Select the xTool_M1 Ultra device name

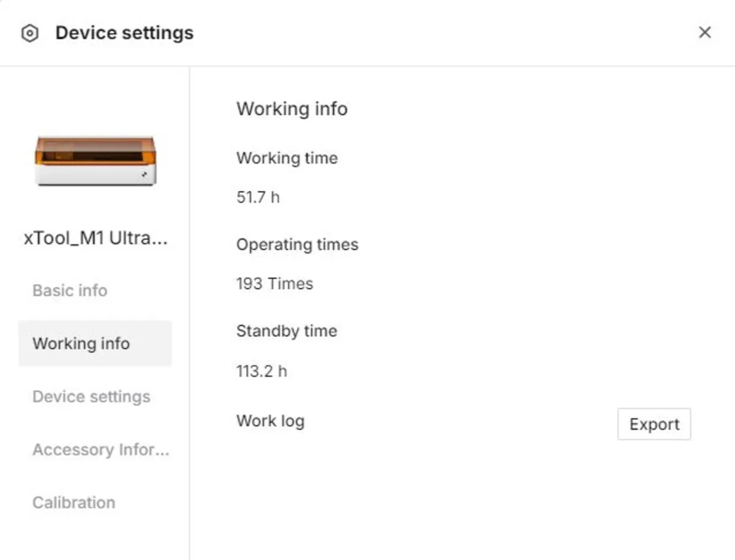click(x=95, y=238)
